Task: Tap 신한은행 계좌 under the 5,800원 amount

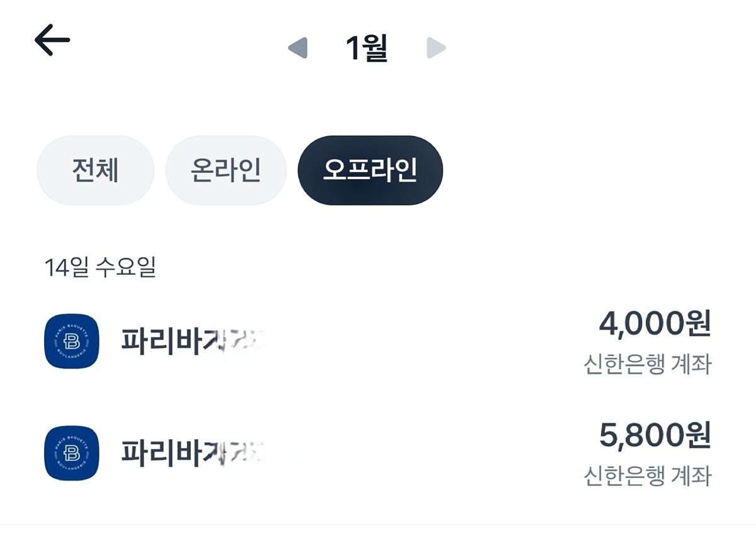Action: (648, 476)
